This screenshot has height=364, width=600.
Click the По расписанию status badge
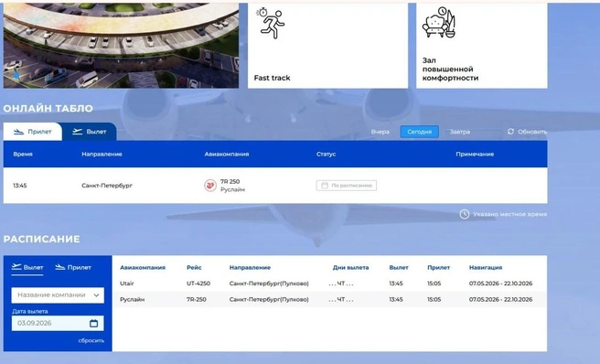(x=347, y=186)
